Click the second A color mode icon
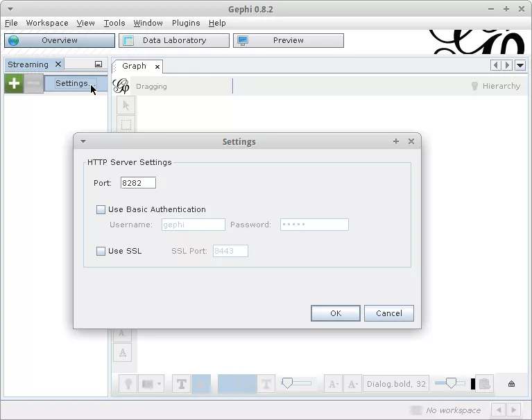Image resolution: width=532 pixels, height=420 pixels. coord(352,384)
